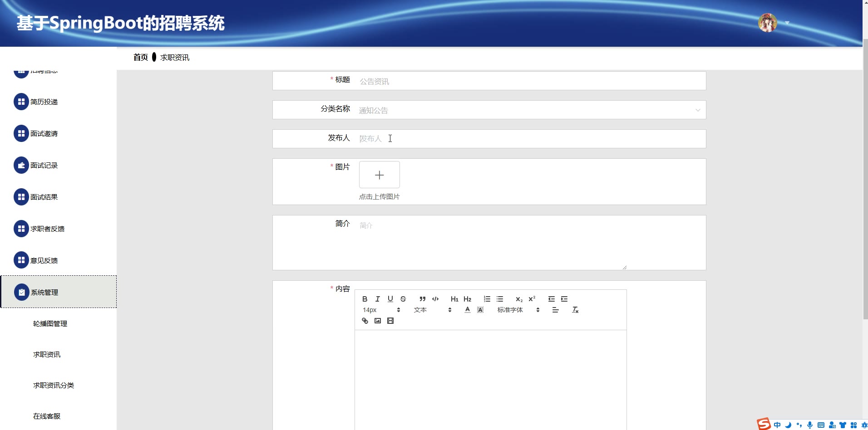Image resolution: width=868 pixels, height=430 pixels.
Task: Open Sogou toolbox grid icon
Action: [x=853, y=425]
